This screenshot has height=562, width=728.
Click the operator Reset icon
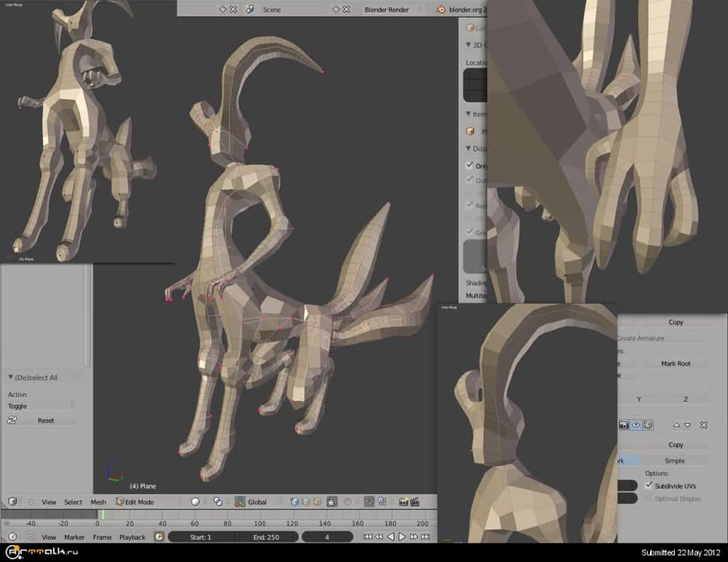click(x=12, y=420)
